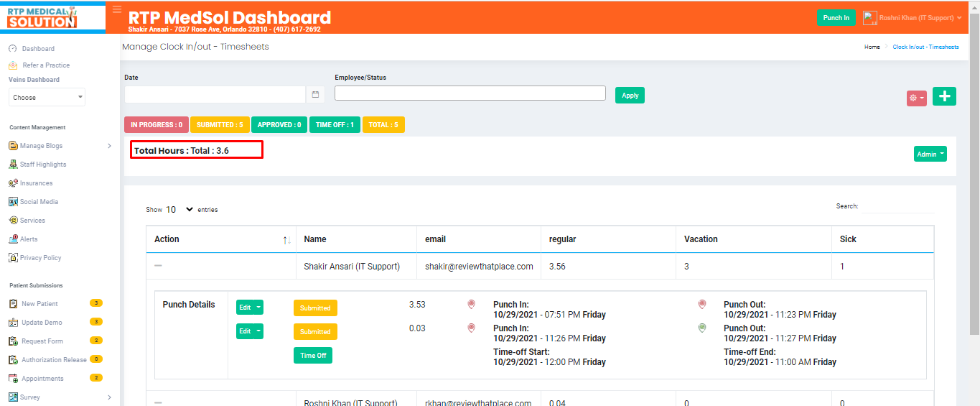Open the Veins Dashboard Choose dropdown

(47, 97)
